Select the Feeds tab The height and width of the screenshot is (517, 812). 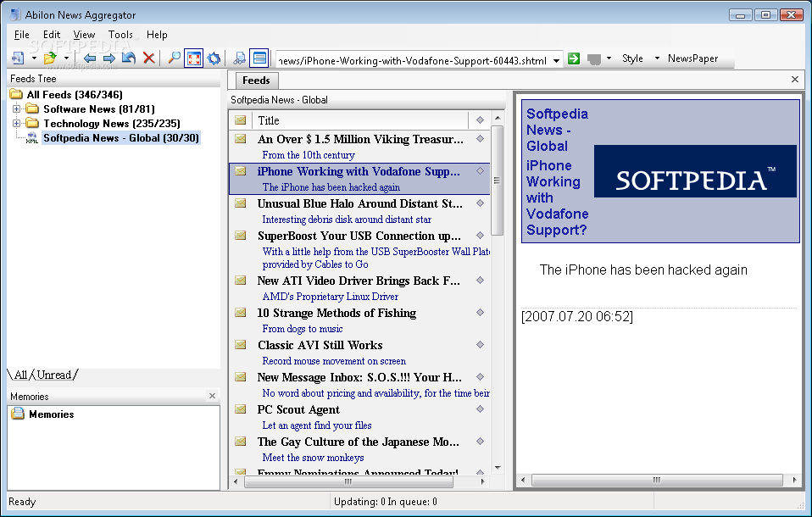point(256,81)
